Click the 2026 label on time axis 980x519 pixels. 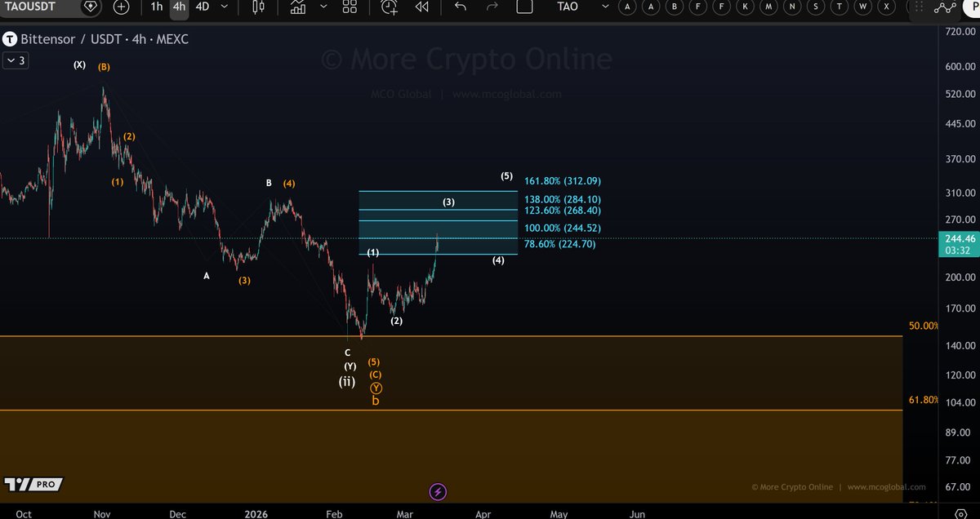[x=257, y=514]
